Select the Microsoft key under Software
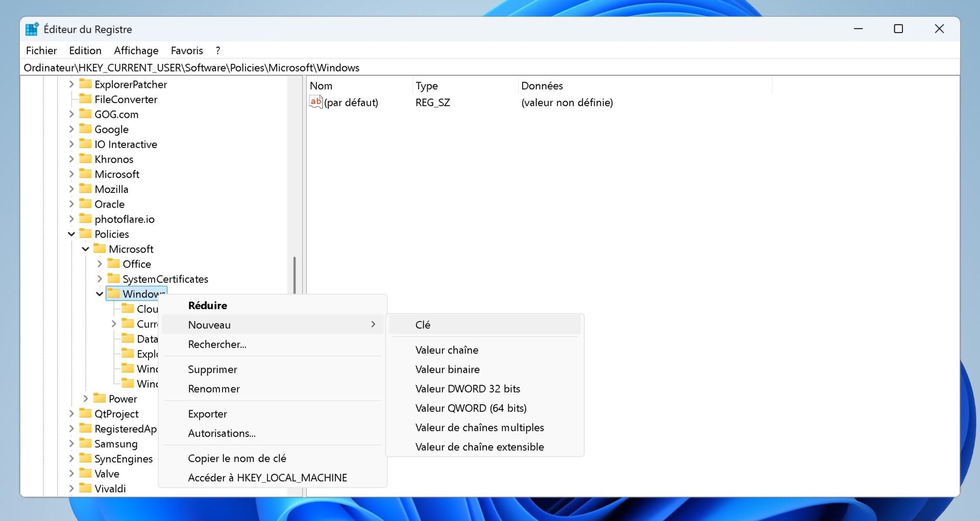The width and height of the screenshot is (980, 521). point(117,174)
